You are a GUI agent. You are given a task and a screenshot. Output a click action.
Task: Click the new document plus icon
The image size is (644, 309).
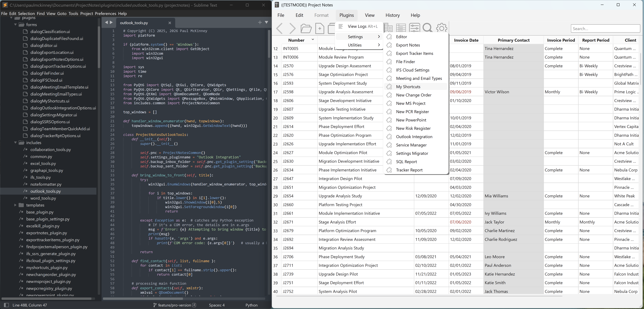pos(320,28)
